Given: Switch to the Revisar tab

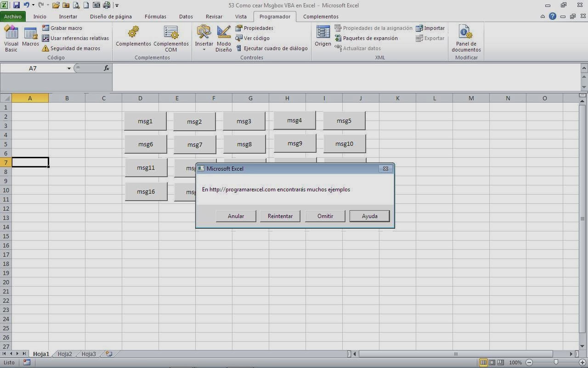Looking at the screenshot, I should tap(214, 17).
